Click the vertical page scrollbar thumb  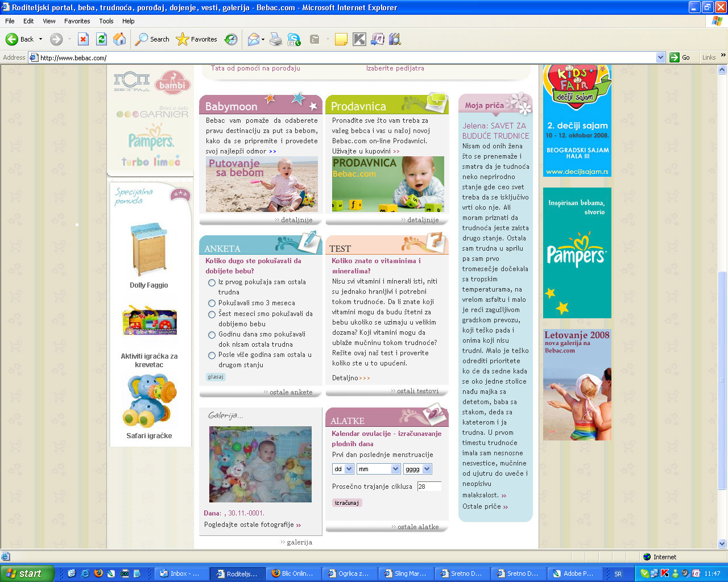(x=722, y=380)
